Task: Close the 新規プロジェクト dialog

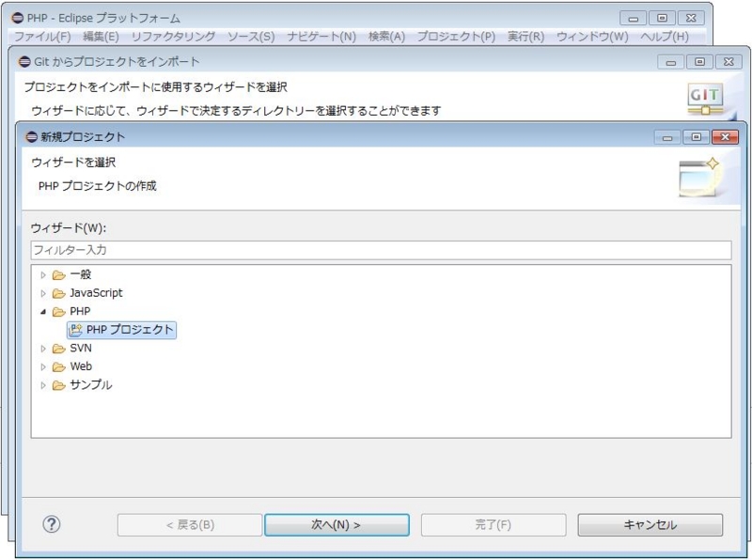Action: click(725, 137)
